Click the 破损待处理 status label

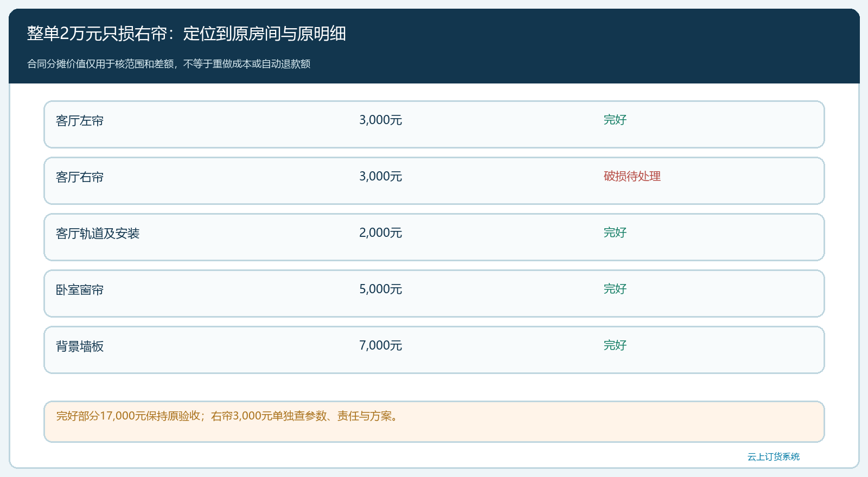(x=632, y=176)
